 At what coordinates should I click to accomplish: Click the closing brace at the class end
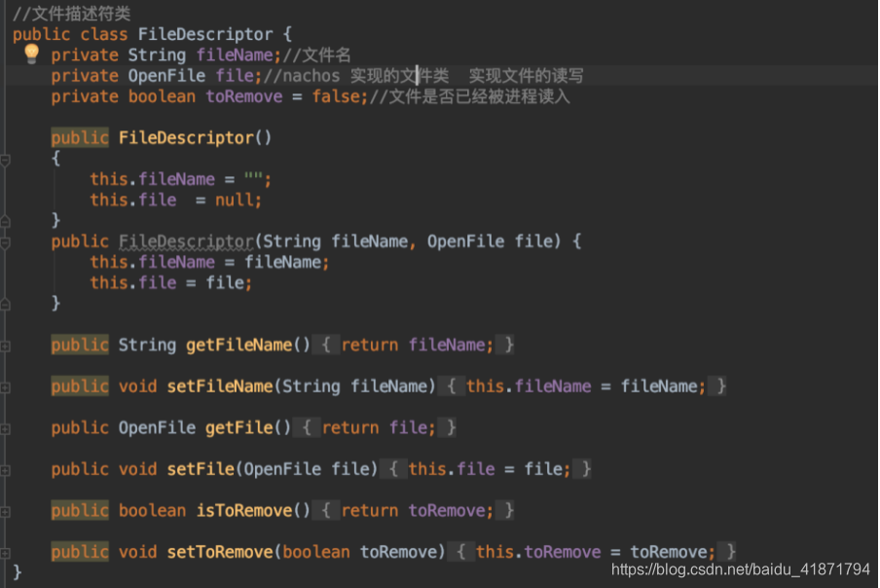pyautogui.click(x=18, y=571)
